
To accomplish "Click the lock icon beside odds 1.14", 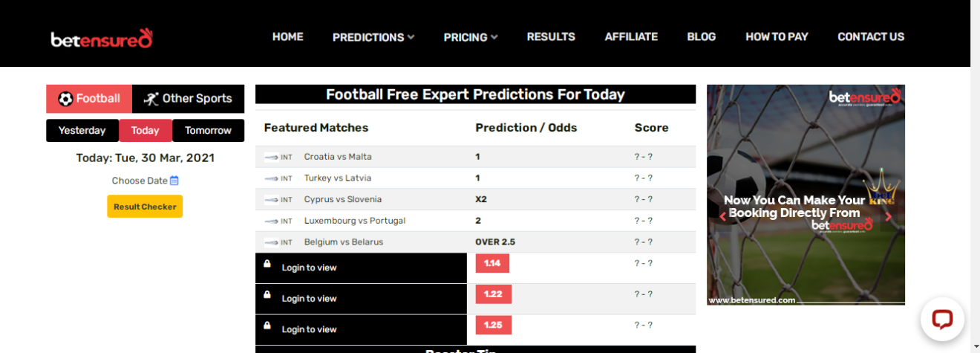I will tap(267, 264).
